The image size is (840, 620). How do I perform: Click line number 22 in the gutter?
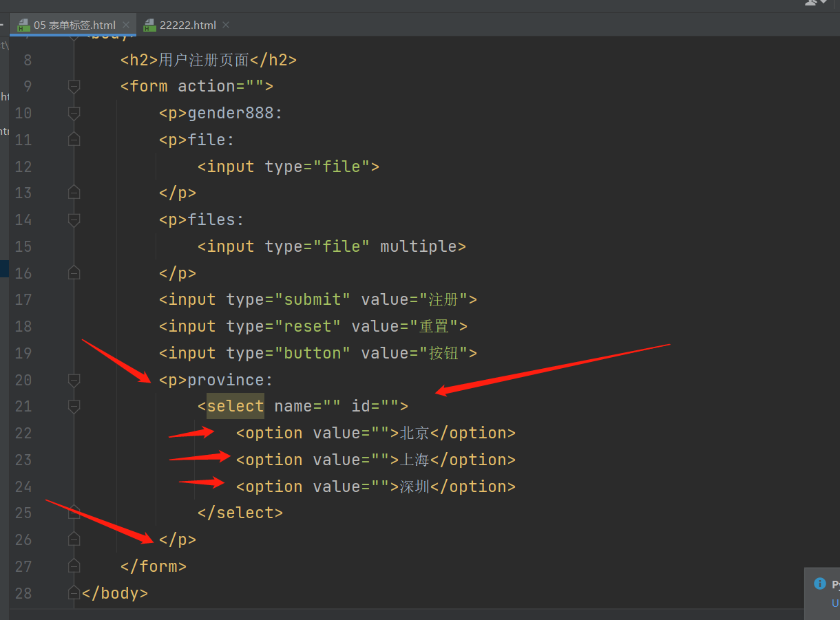(23, 433)
